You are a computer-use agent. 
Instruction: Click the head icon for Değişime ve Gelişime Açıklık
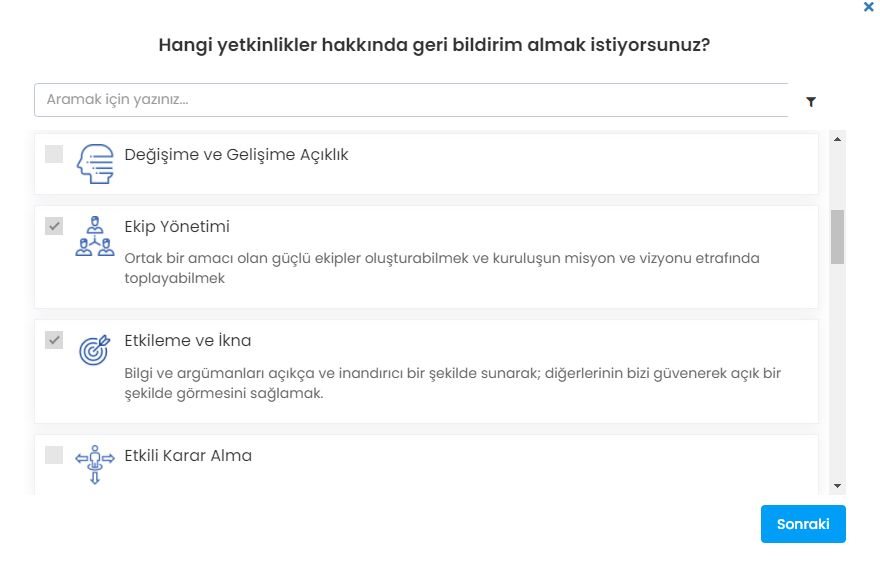[x=95, y=164]
